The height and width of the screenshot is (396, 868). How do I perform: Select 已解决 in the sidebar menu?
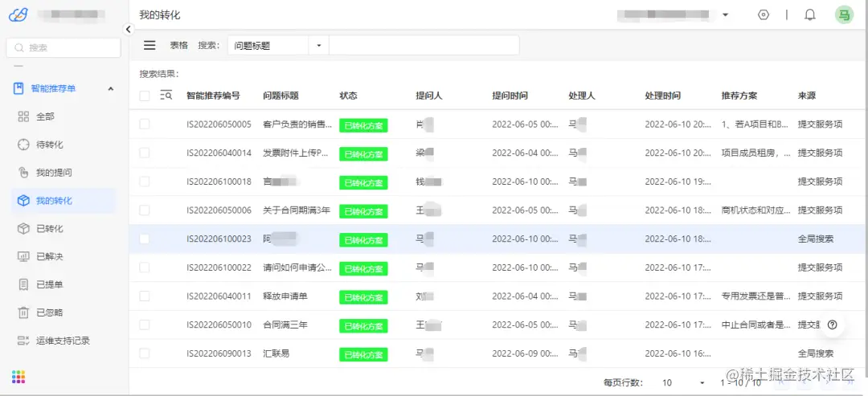tap(50, 256)
